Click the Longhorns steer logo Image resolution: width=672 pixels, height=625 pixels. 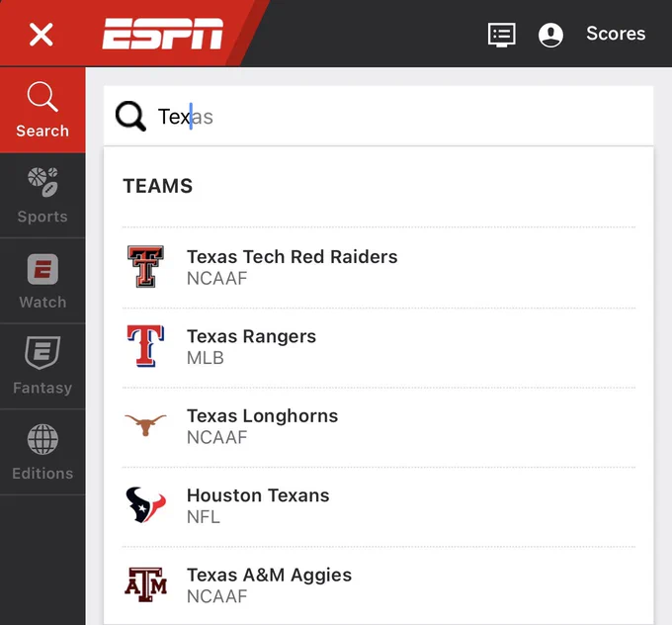[x=145, y=425]
